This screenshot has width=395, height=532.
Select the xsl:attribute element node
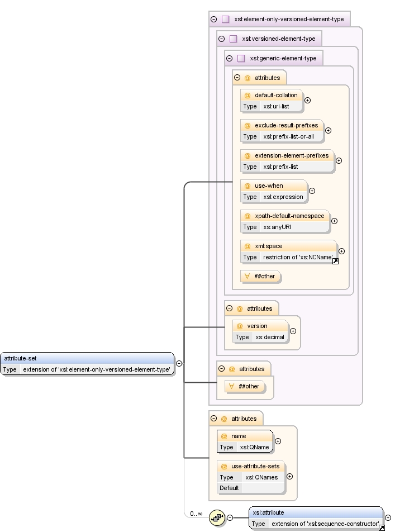(316, 517)
